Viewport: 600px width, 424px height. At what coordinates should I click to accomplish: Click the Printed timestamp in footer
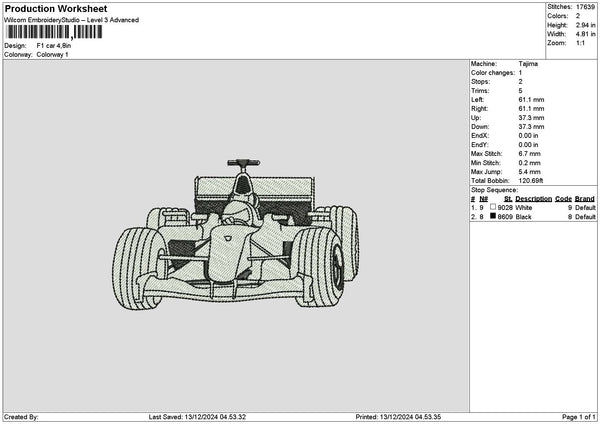pyautogui.click(x=412, y=417)
